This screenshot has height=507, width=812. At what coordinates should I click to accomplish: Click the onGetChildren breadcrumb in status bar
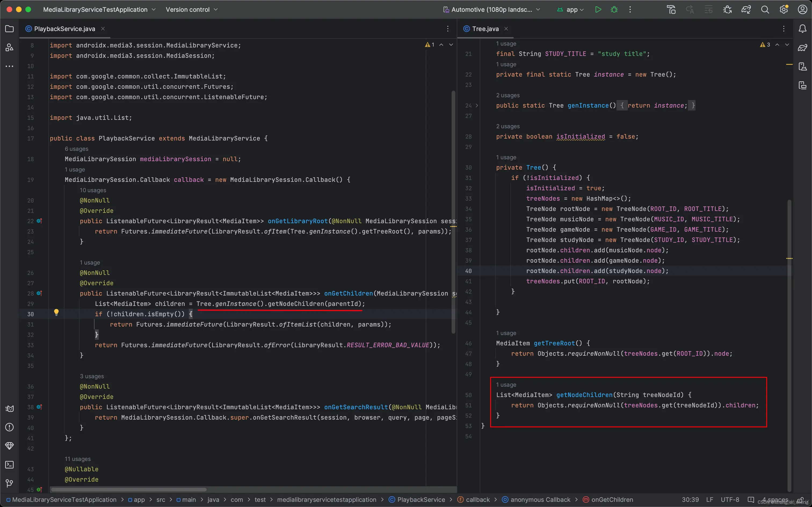(x=612, y=500)
